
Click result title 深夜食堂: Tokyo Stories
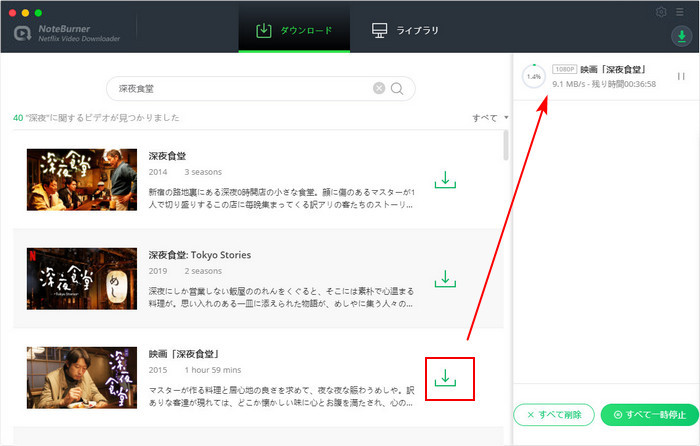coord(200,255)
